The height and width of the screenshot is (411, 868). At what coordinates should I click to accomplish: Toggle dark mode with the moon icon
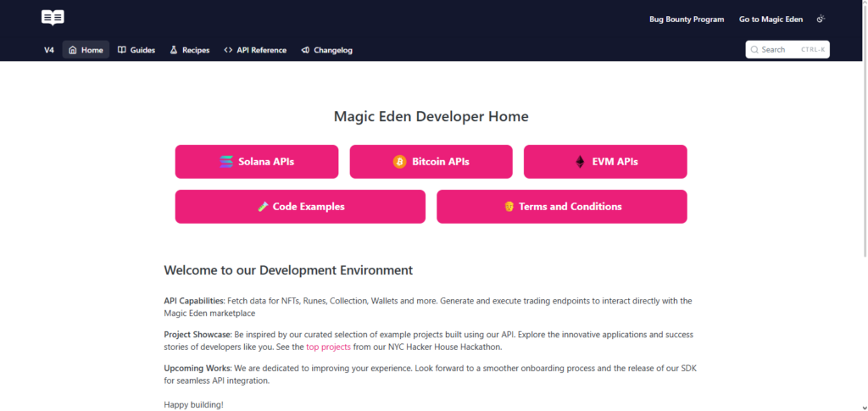coord(821,19)
